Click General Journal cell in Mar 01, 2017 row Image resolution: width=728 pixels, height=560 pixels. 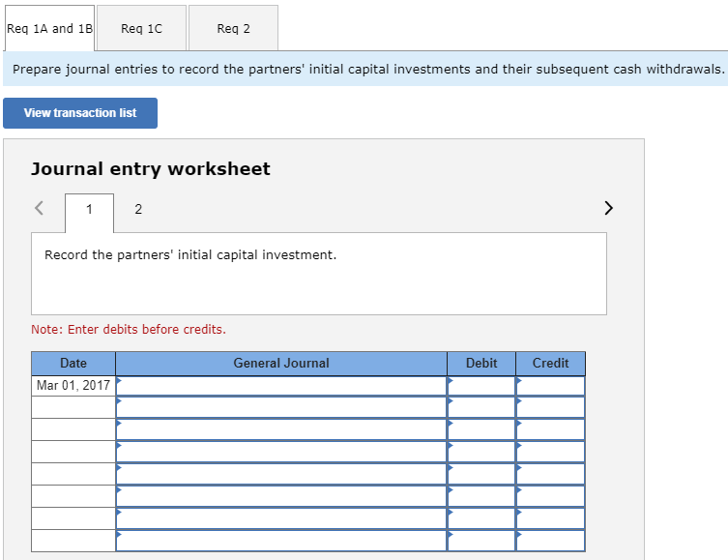(281, 386)
